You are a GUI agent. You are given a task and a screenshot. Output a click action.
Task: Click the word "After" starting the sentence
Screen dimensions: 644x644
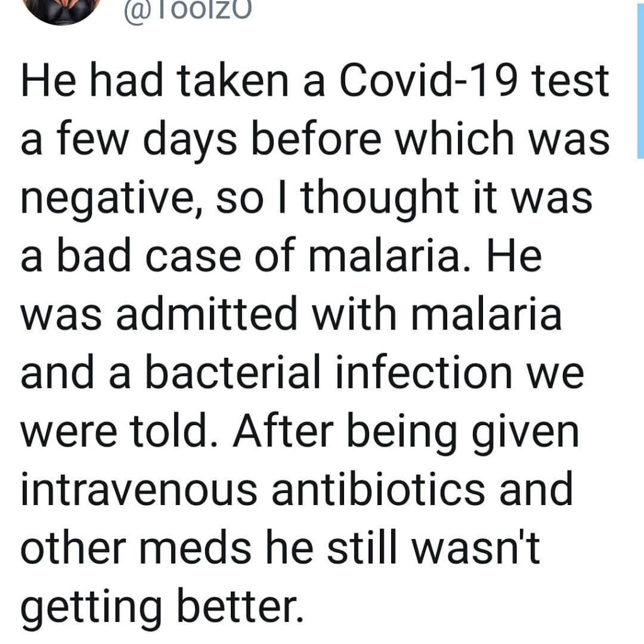[x=283, y=432]
